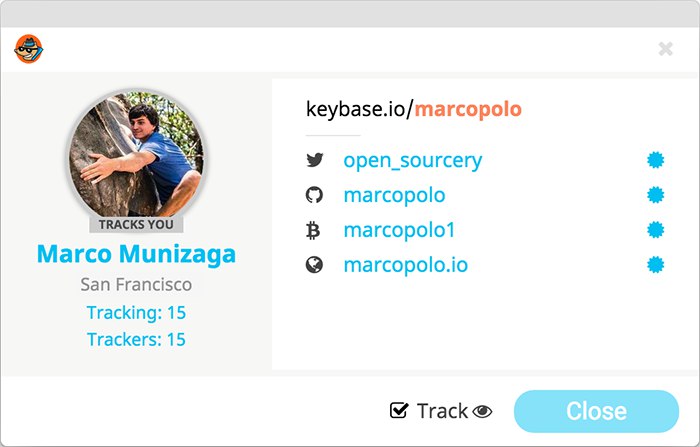Screen dimensions: 700x447
Task: Click the Twitter bird icon
Action: pos(314,160)
